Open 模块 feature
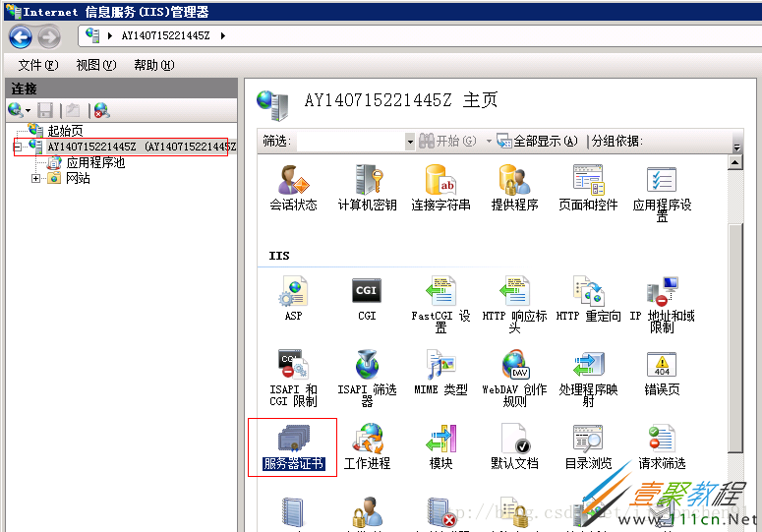This screenshot has width=762, height=532. click(x=440, y=447)
